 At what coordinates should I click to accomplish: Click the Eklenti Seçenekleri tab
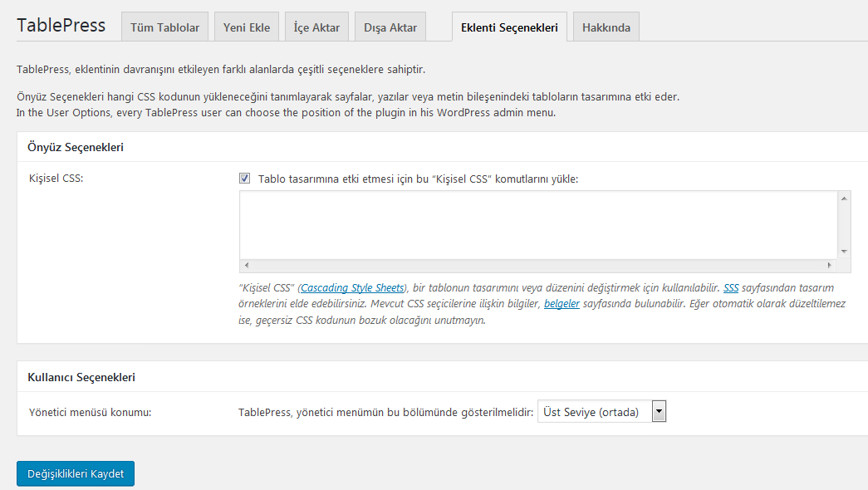click(x=509, y=27)
